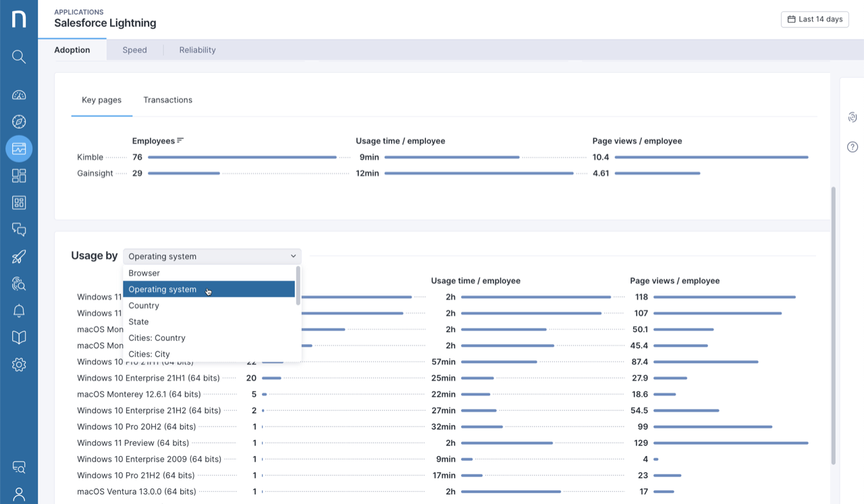The width and height of the screenshot is (864, 504).
Task: Select the Key pages tab
Action: tap(102, 100)
